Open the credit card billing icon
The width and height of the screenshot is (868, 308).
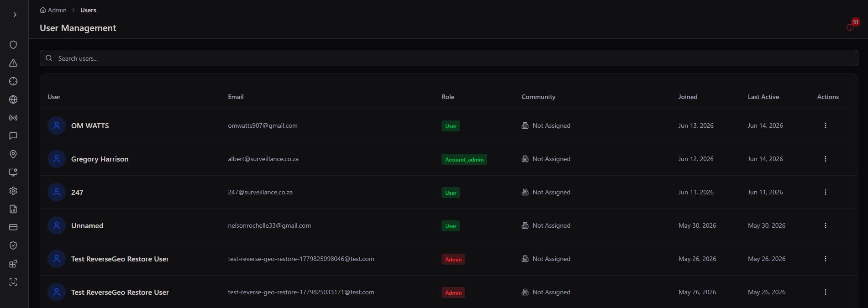tap(13, 227)
